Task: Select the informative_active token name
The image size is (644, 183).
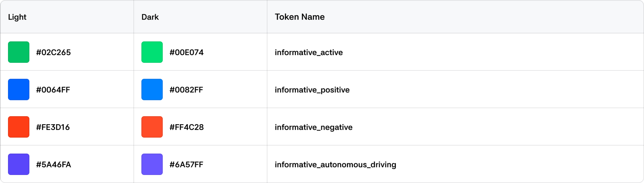Action: pyautogui.click(x=309, y=52)
